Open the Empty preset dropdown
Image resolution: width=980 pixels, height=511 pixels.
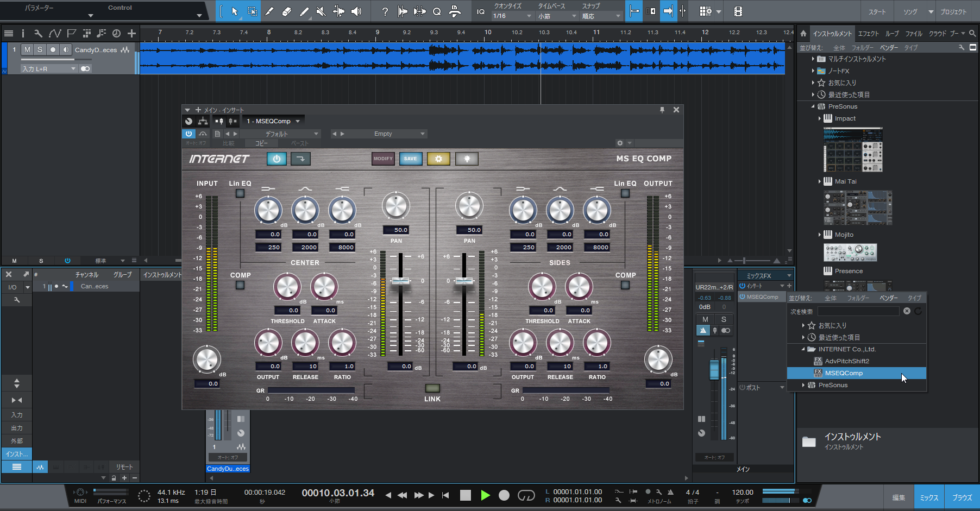[x=379, y=134]
